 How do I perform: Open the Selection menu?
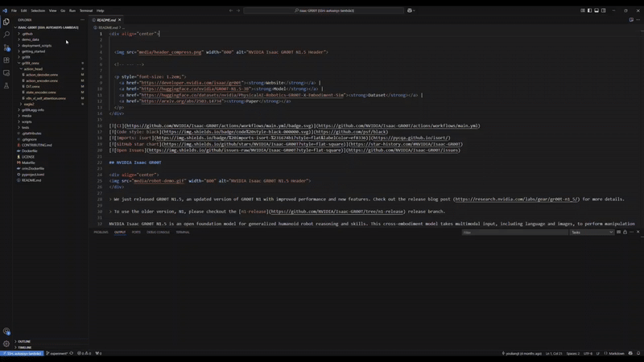coord(38,10)
